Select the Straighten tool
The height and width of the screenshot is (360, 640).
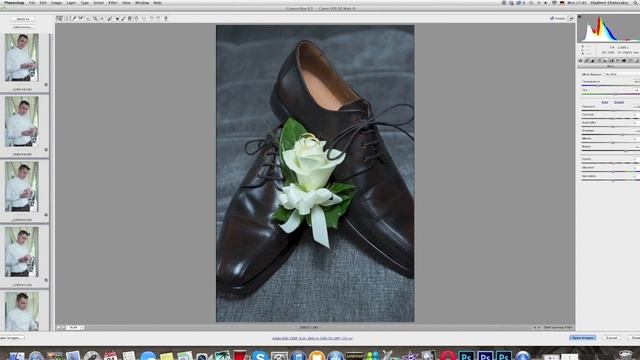click(x=102, y=18)
